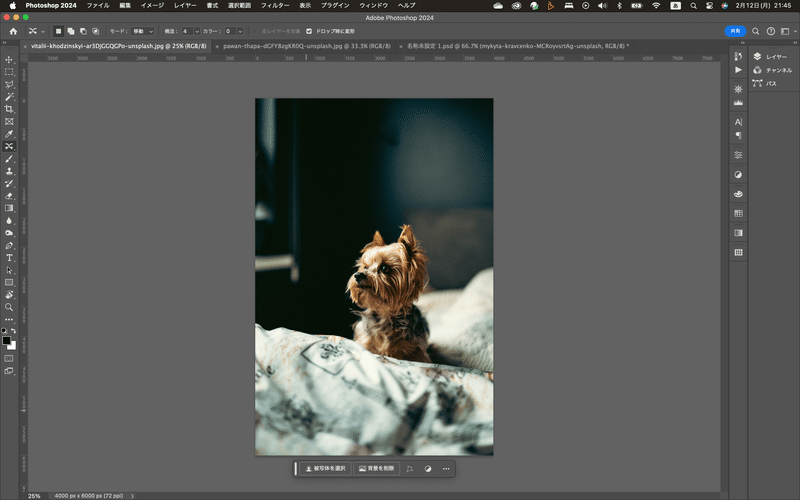Toggle the 全レイヤーを対象 checkbox
Screen dimensions: 800x500
(x=255, y=31)
